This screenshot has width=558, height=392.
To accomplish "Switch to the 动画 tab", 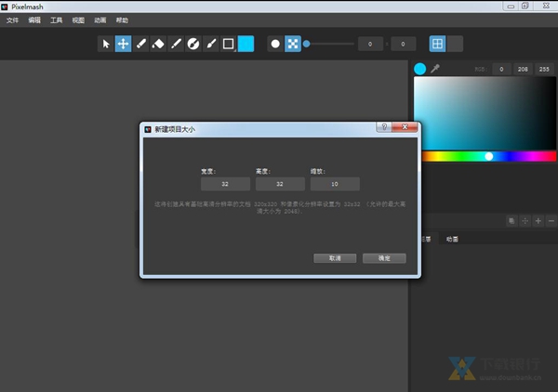I will point(452,239).
